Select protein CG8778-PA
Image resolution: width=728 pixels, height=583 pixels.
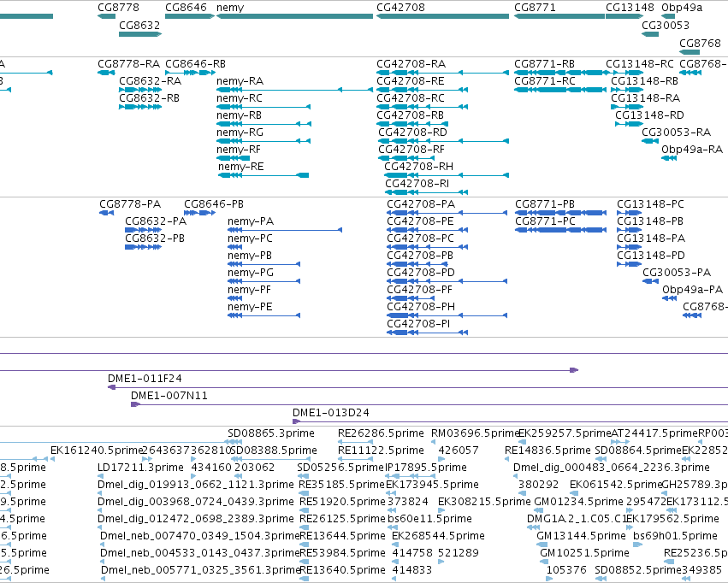[x=130, y=204]
